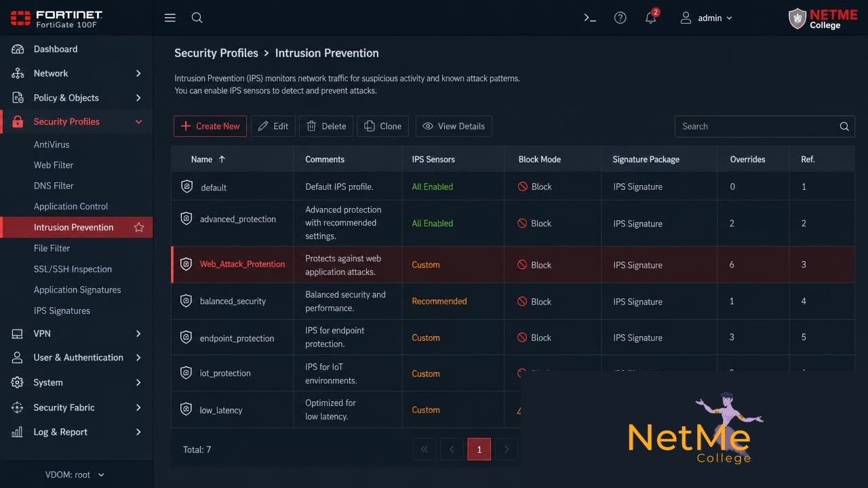Click the Delete button
This screenshot has width=868, height=488.
point(326,126)
